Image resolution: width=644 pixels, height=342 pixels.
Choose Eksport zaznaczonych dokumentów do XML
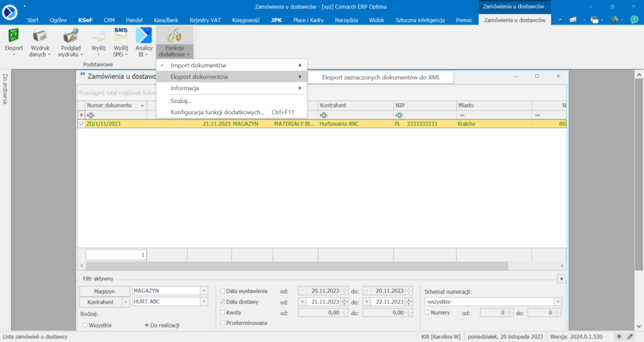(x=380, y=77)
